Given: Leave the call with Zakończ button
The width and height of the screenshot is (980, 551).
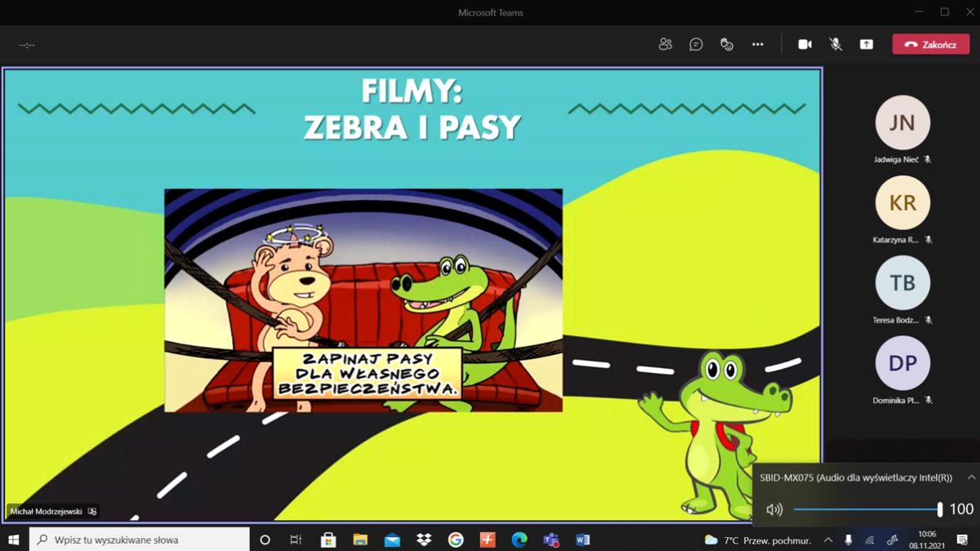Looking at the screenshot, I should click(x=931, y=44).
